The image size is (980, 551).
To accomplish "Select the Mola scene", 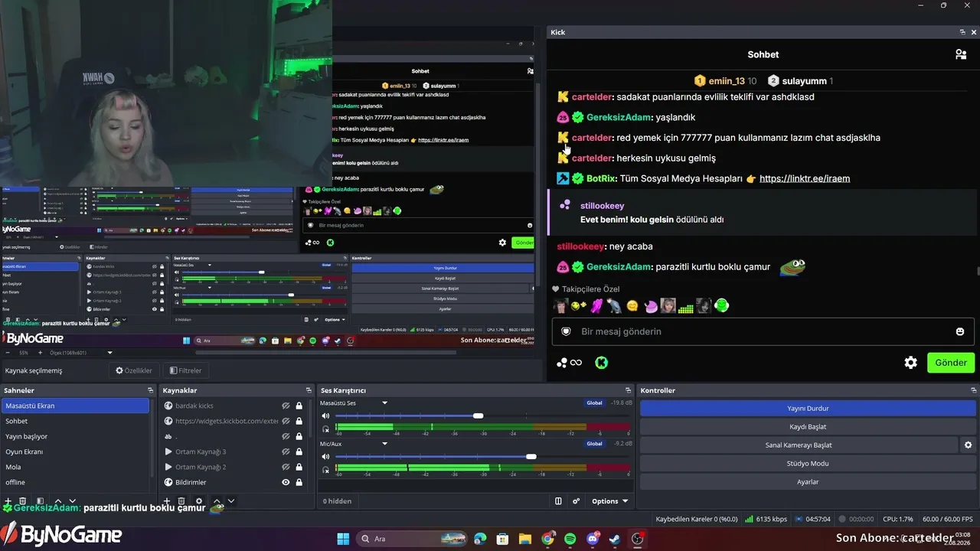I will pyautogui.click(x=75, y=467).
